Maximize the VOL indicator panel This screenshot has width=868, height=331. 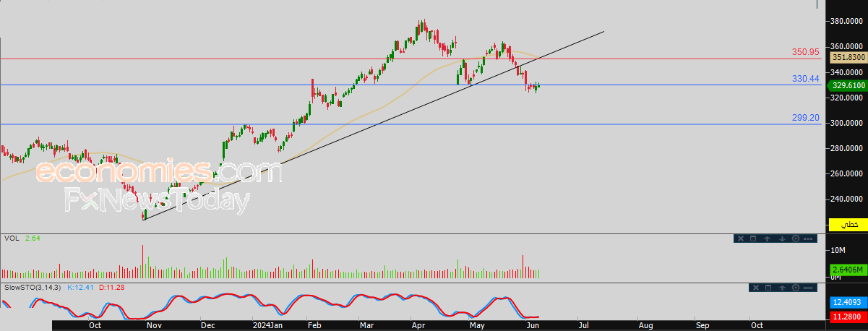point(753,238)
